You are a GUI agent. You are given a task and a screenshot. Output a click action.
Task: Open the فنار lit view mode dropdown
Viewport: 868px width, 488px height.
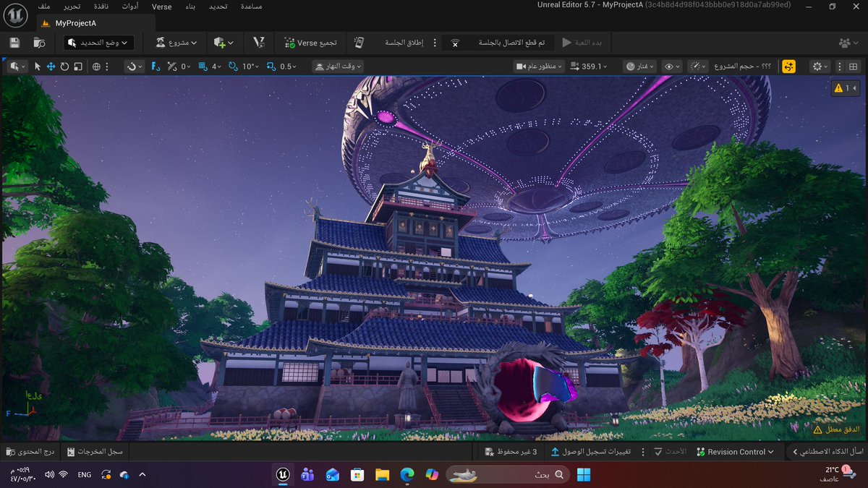pyautogui.click(x=640, y=66)
